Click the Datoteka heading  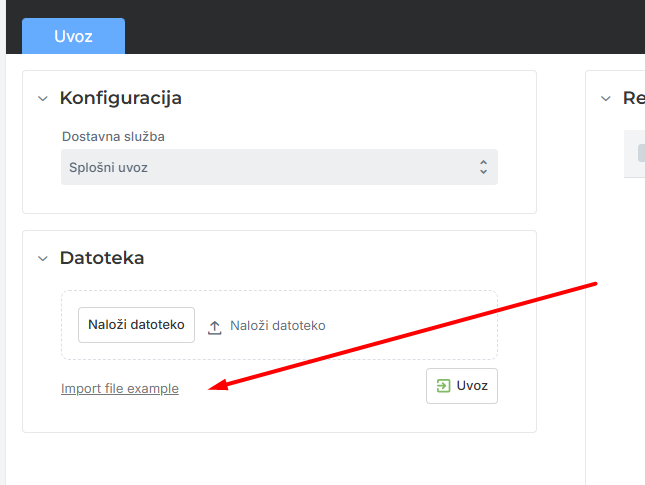pos(102,258)
